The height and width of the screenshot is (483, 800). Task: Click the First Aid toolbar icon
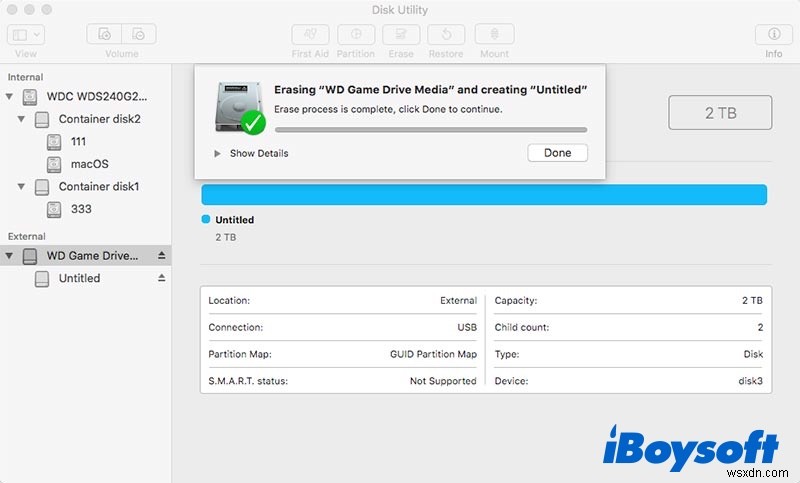point(310,35)
